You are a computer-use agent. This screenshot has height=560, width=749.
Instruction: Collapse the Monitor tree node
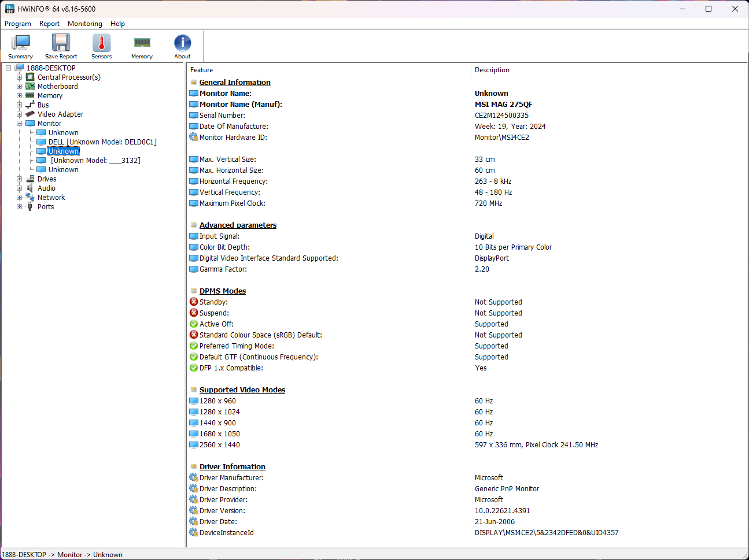(x=19, y=123)
